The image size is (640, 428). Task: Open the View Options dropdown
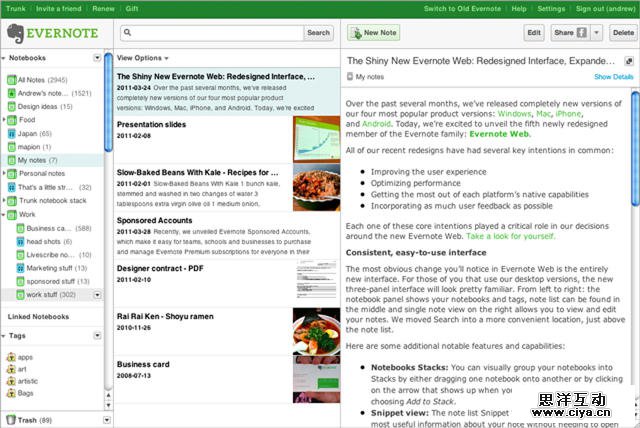(142, 58)
